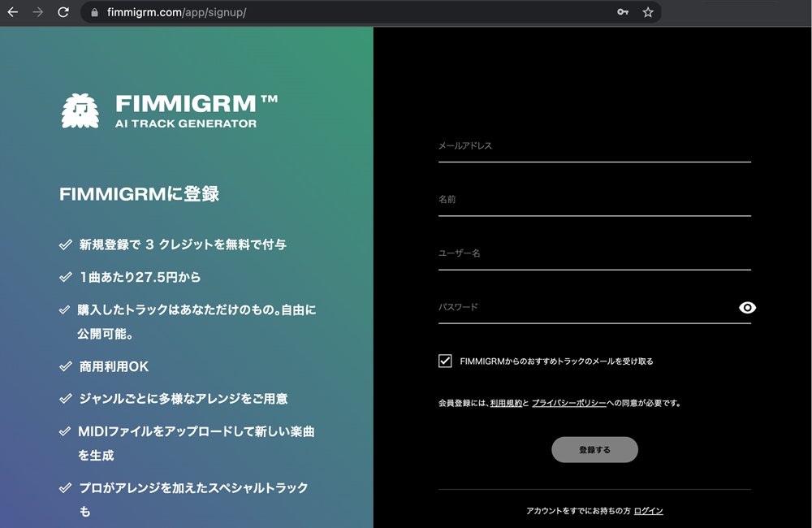Click the checkmark beside 購入したトラック
The width and height of the screenshot is (812, 528).
[65, 309]
